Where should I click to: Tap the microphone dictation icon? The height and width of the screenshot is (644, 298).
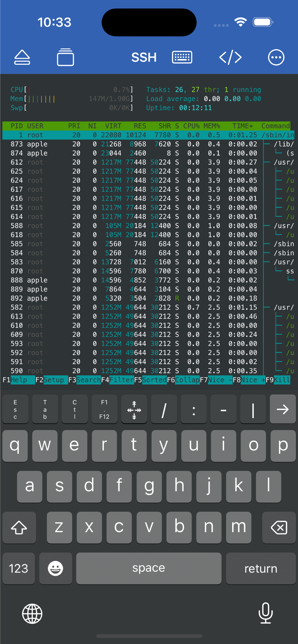[x=266, y=613]
